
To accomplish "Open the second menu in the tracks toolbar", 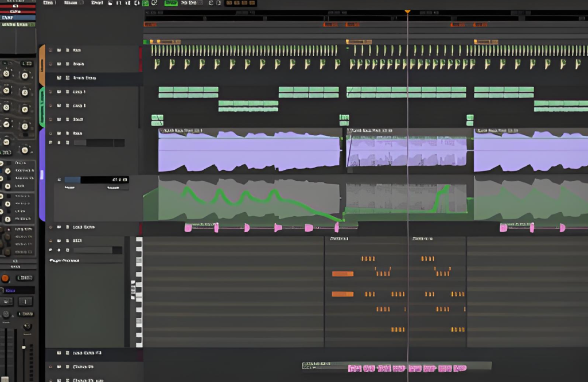I will [73, 3].
